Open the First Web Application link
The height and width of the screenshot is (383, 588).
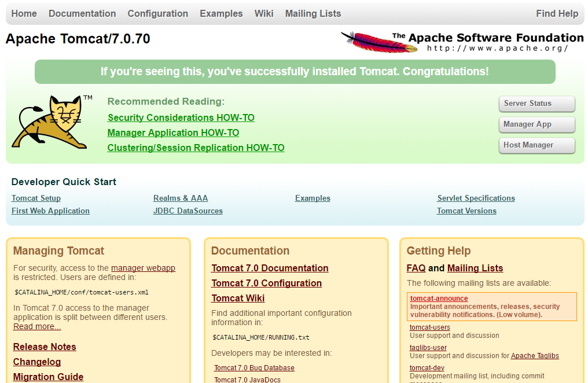pyautogui.click(x=50, y=211)
